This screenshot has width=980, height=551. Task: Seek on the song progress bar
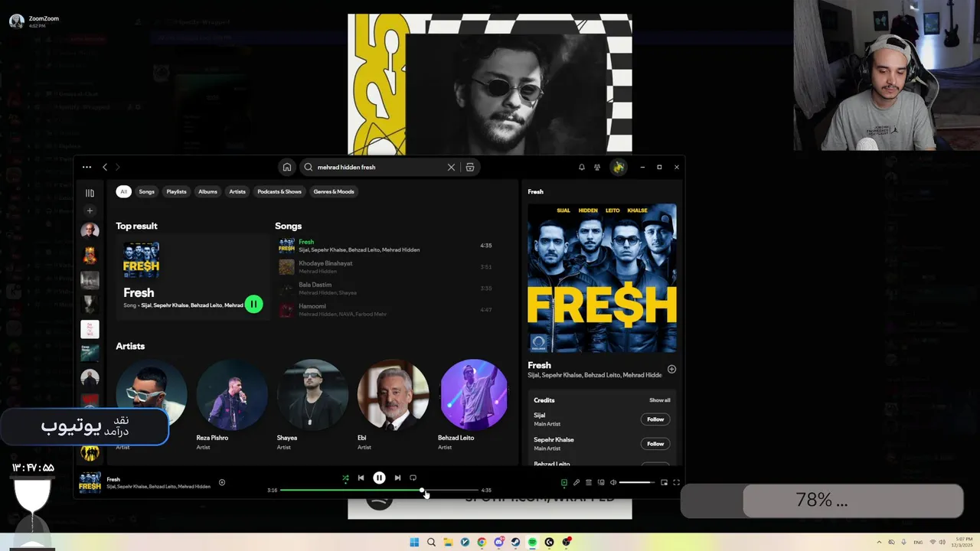(x=379, y=490)
